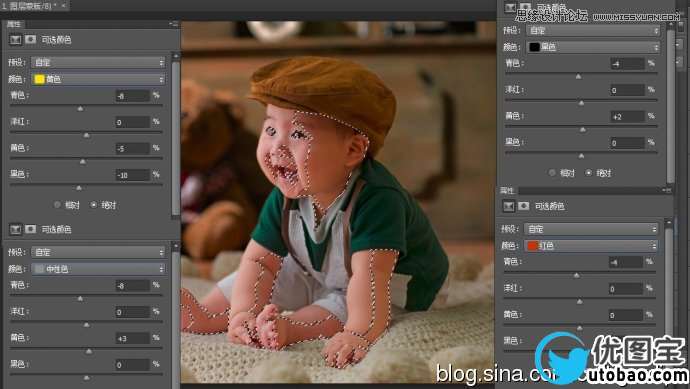
Task: Open preset dropdown in black color panel
Action: tap(593, 30)
